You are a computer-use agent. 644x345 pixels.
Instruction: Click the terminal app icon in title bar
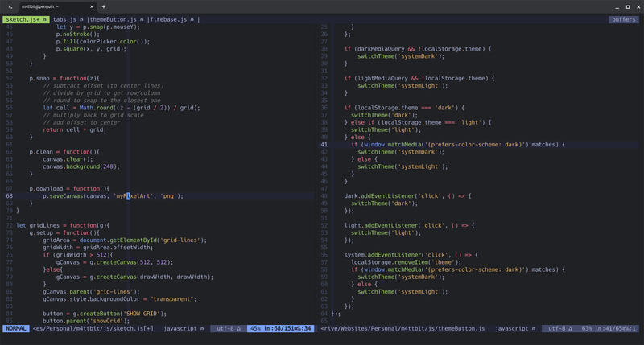click(x=10, y=6)
